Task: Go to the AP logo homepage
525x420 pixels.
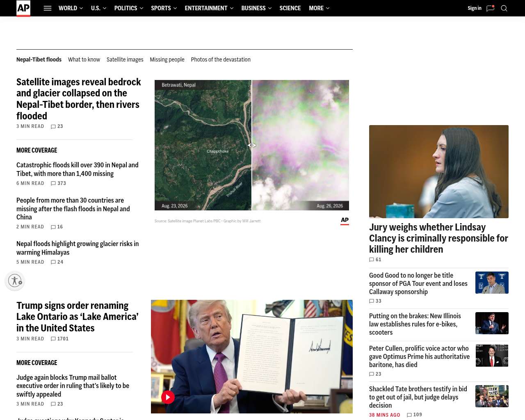Action: [23, 8]
